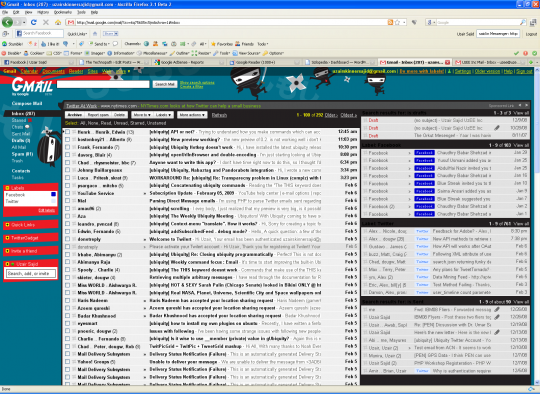Expand the Labels dropdown in mail toolbar
The image size is (540, 394).
pyautogui.click(x=163, y=115)
